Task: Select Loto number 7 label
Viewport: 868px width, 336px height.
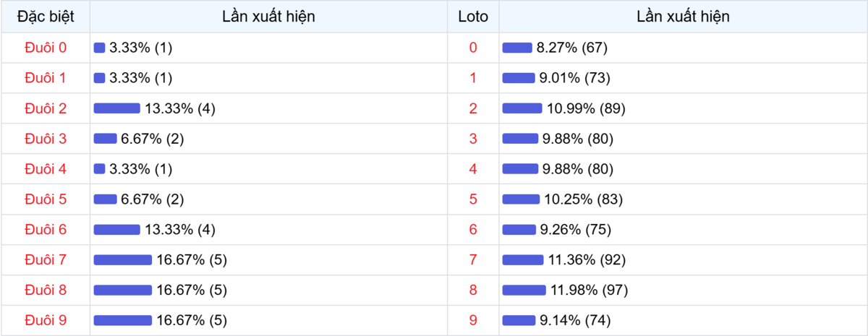Action: tap(473, 260)
